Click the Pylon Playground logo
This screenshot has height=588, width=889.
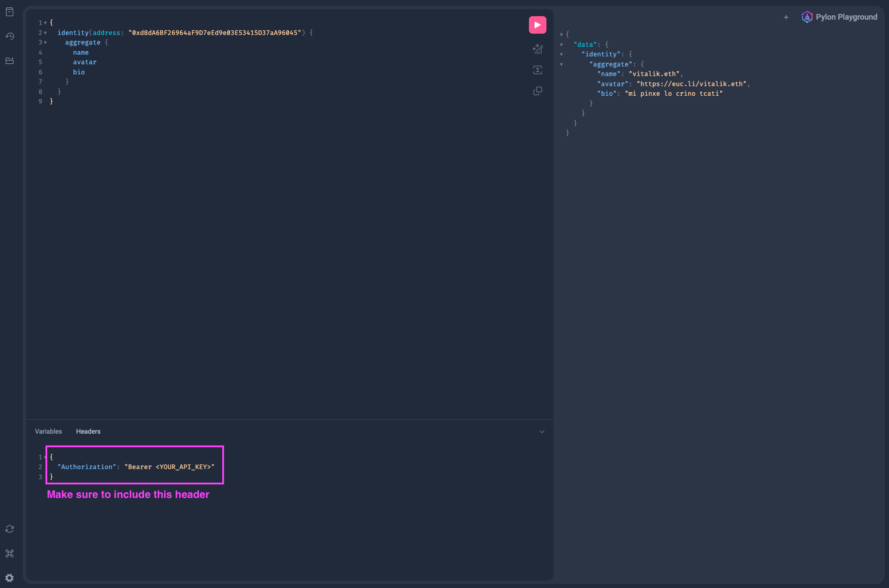click(x=839, y=17)
